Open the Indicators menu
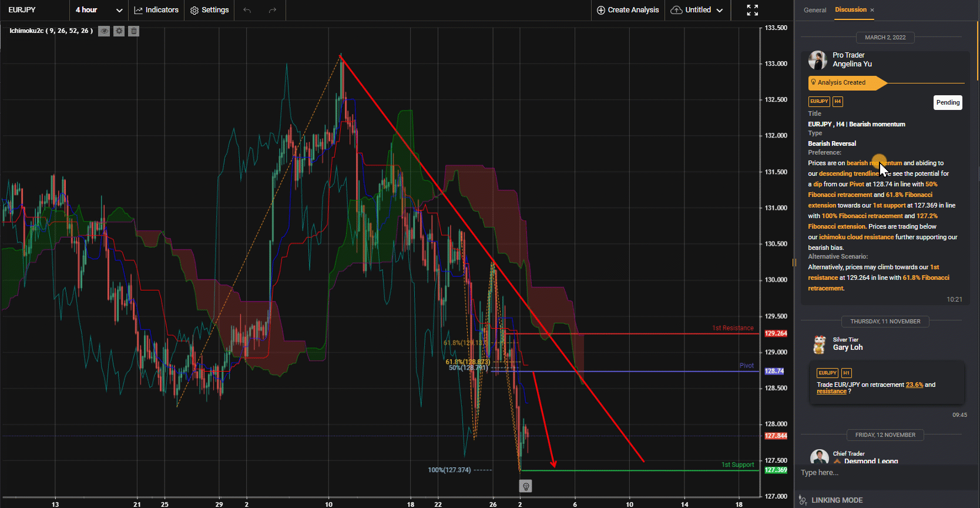 coord(156,10)
